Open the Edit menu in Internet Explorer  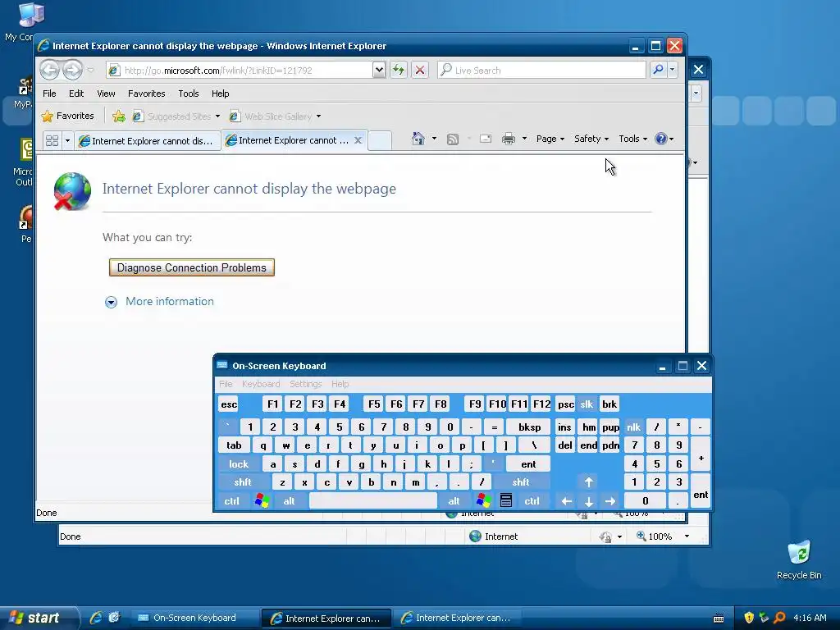tap(76, 94)
